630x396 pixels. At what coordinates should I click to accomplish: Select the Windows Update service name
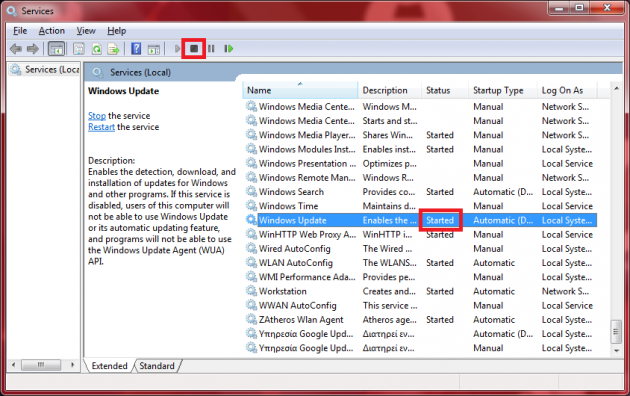point(292,220)
